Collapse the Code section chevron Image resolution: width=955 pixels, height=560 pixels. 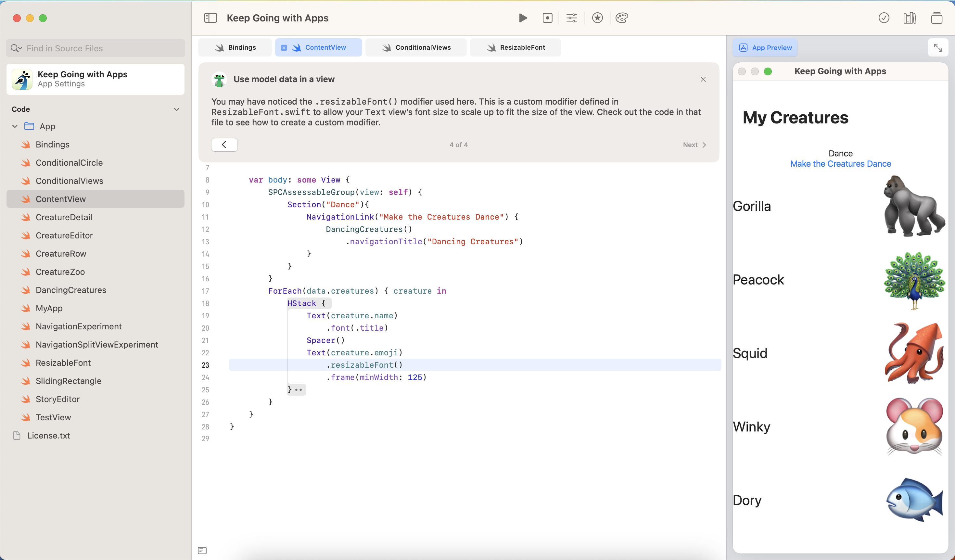click(x=176, y=109)
